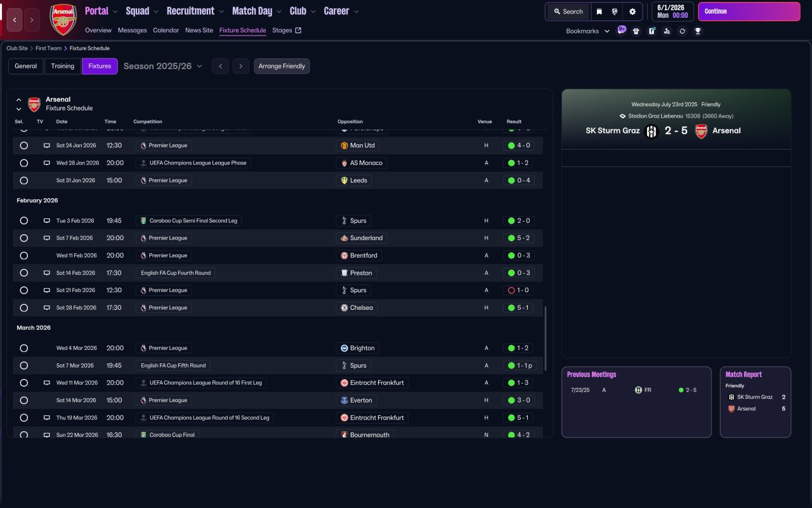Open the Season 2025/26 selector
812x508 pixels.
(163, 66)
